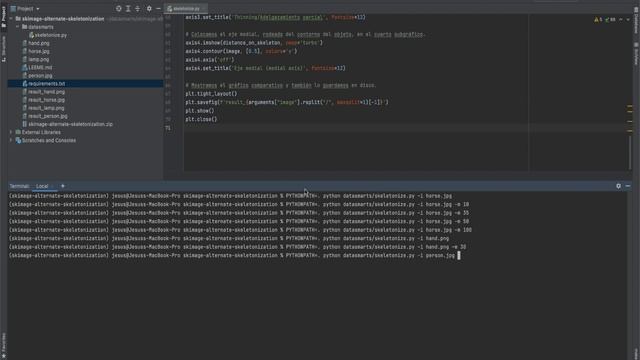Open the Project tool window side tab
Viewport: 640px width, 360px height.
click(4, 17)
